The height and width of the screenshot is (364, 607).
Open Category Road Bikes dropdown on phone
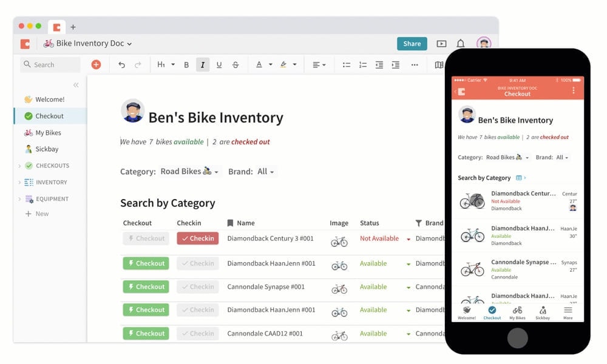507,158
